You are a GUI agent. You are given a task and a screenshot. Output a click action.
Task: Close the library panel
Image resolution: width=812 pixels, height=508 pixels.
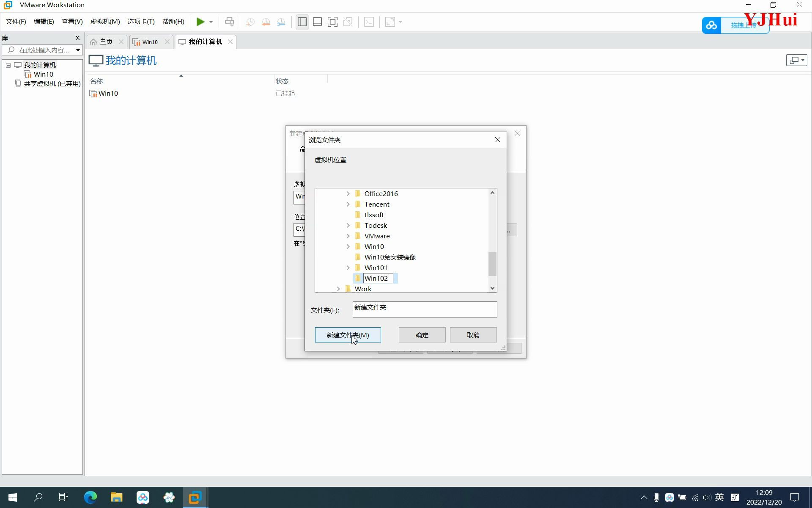77,38
